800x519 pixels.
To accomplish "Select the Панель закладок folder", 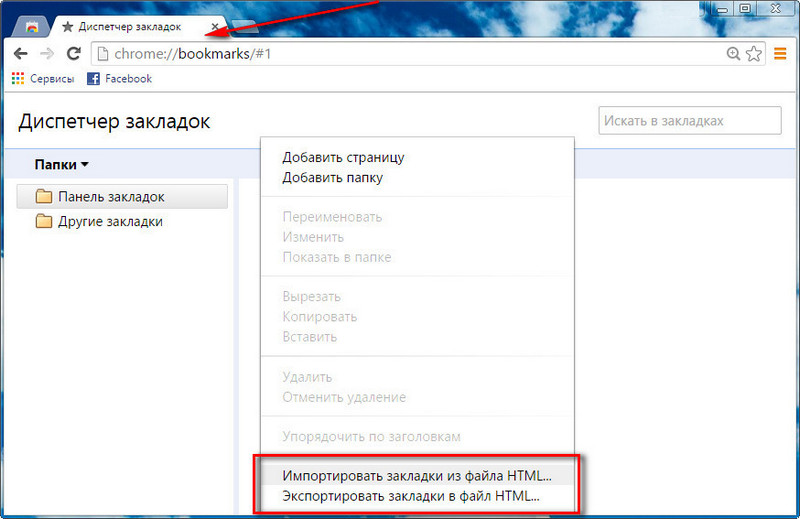I will (x=110, y=197).
